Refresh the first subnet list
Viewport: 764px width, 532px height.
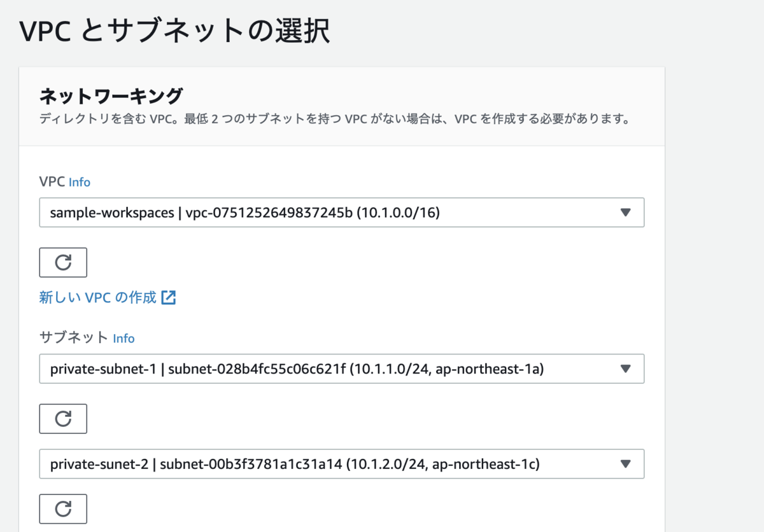click(x=62, y=419)
